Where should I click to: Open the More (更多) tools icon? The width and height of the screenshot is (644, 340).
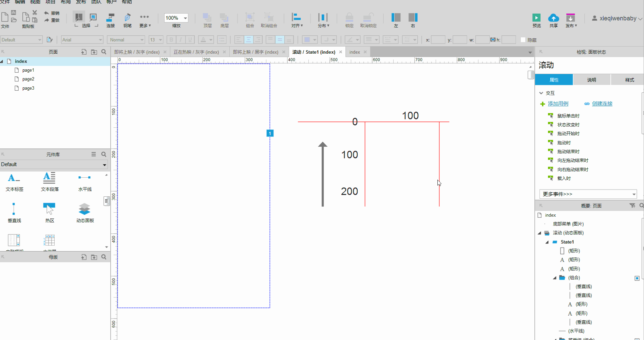(145, 17)
